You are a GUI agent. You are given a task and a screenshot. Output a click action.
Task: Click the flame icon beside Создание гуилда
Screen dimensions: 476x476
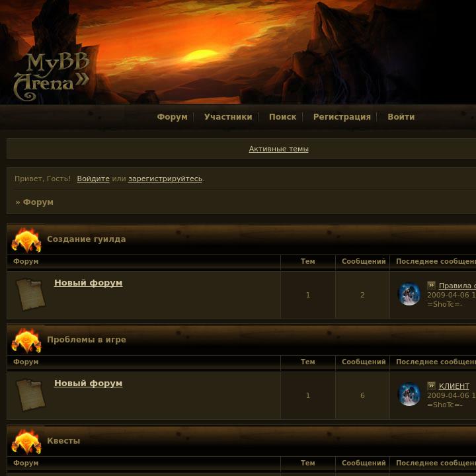(x=26, y=240)
